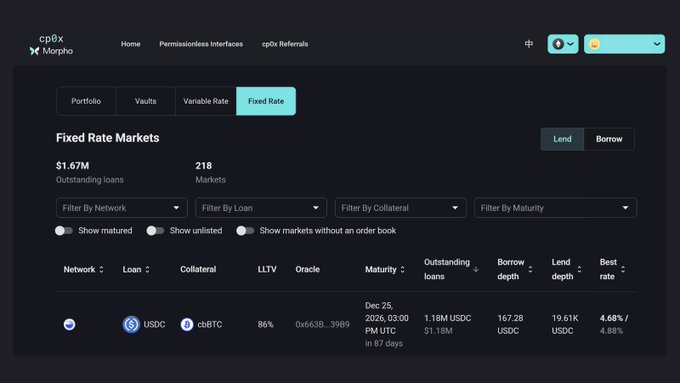Switch to the Portfolio tab
The image size is (680, 383).
pos(86,101)
